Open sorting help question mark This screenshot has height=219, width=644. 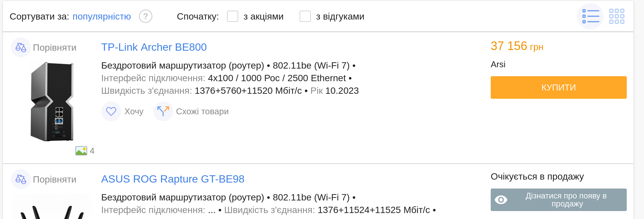click(145, 16)
